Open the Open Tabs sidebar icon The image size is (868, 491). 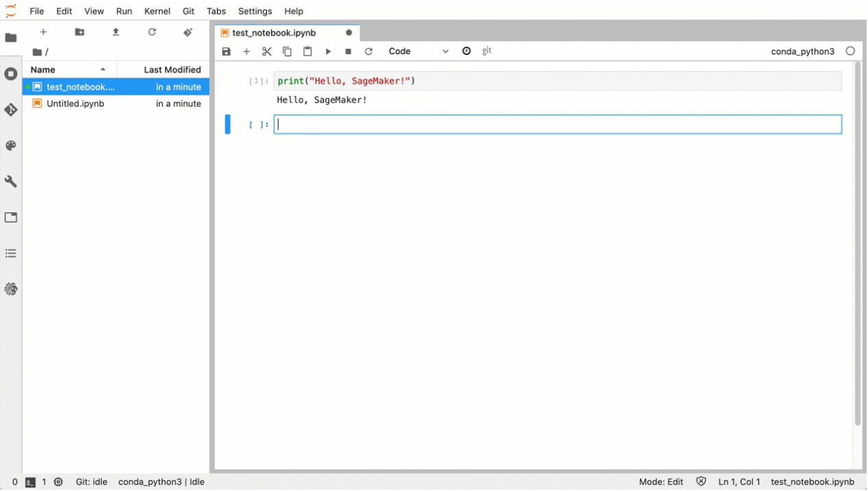click(x=11, y=217)
